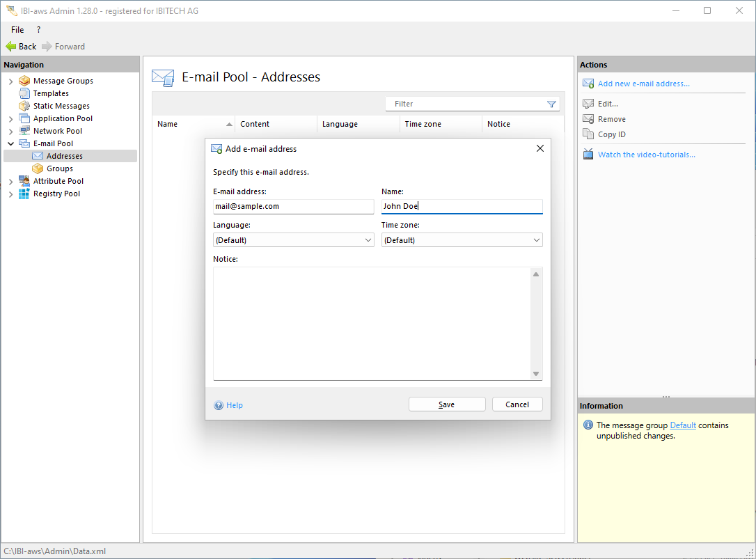756x559 pixels.
Task: Click the Cancel button
Action: pos(517,404)
